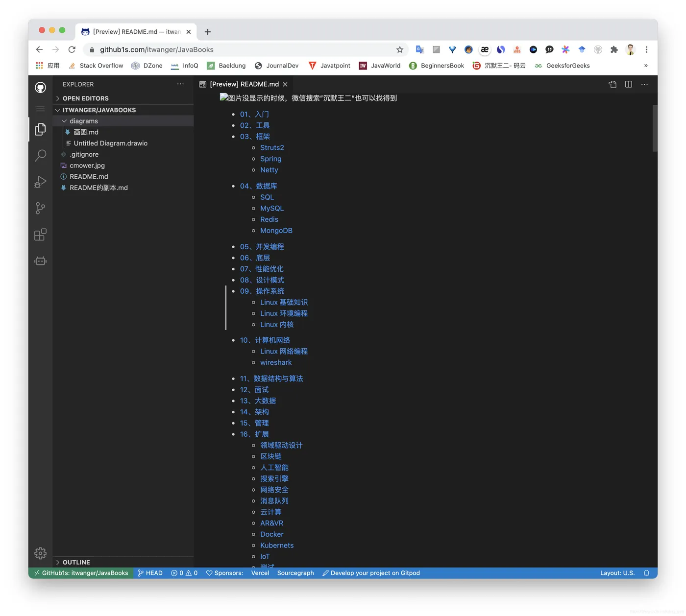Screen dimensions: 686x616
Task: Click the Vercel sponsor link
Action: 260,573
